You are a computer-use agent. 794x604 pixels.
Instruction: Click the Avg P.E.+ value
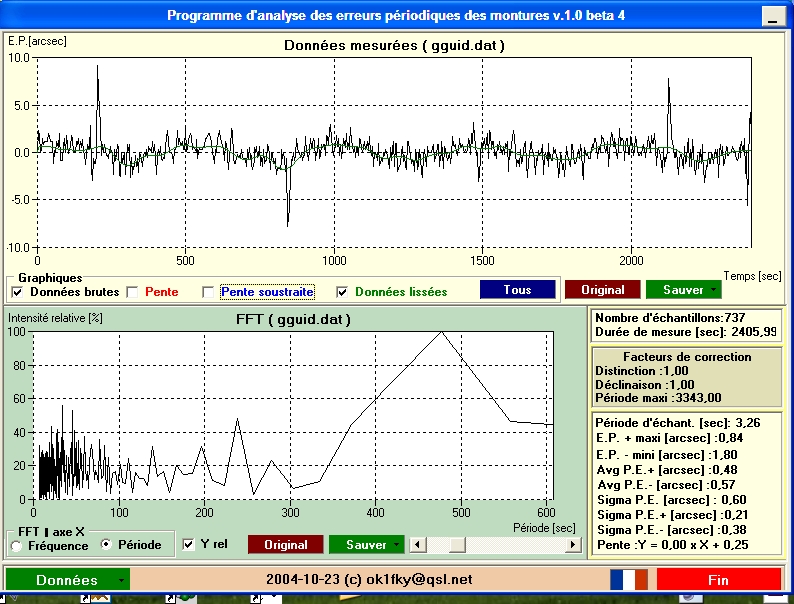point(666,470)
